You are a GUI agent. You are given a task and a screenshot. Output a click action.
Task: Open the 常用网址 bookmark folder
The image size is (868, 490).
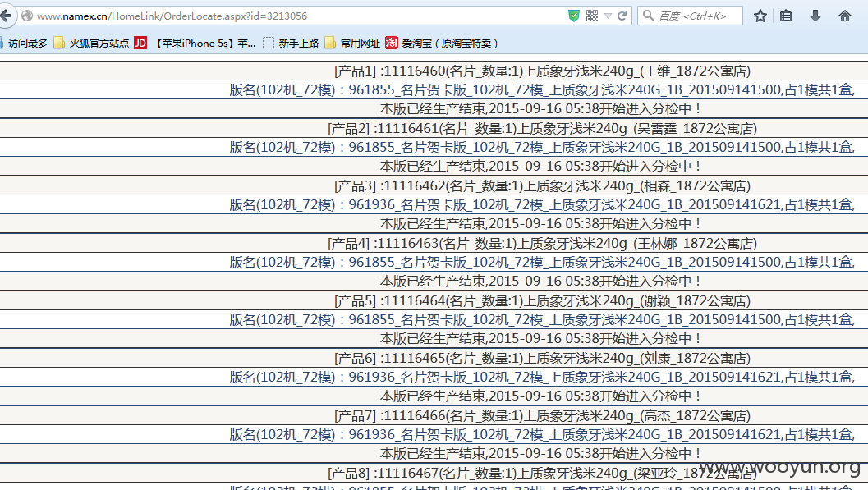pos(352,44)
